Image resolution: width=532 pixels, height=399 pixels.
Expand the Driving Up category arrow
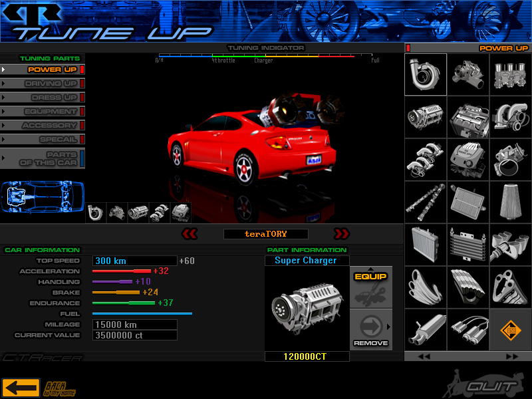(3, 84)
